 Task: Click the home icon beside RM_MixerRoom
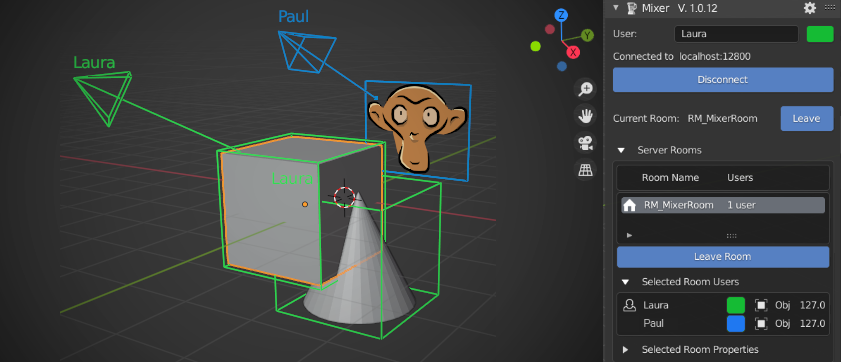click(630, 205)
